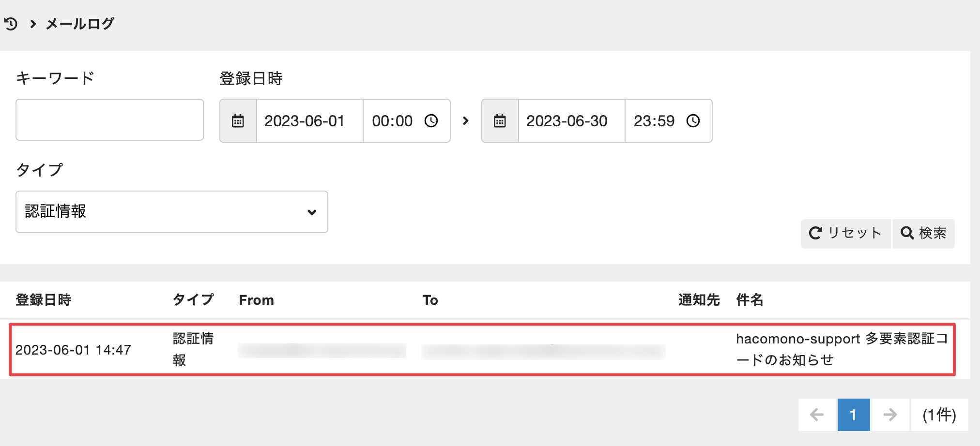Open the end date calendar icon
This screenshot has width=980, height=446.
pyautogui.click(x=500, y=121)
